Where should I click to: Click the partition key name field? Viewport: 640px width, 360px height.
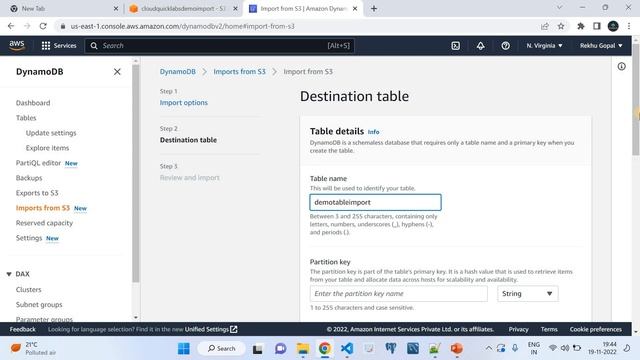398,294
